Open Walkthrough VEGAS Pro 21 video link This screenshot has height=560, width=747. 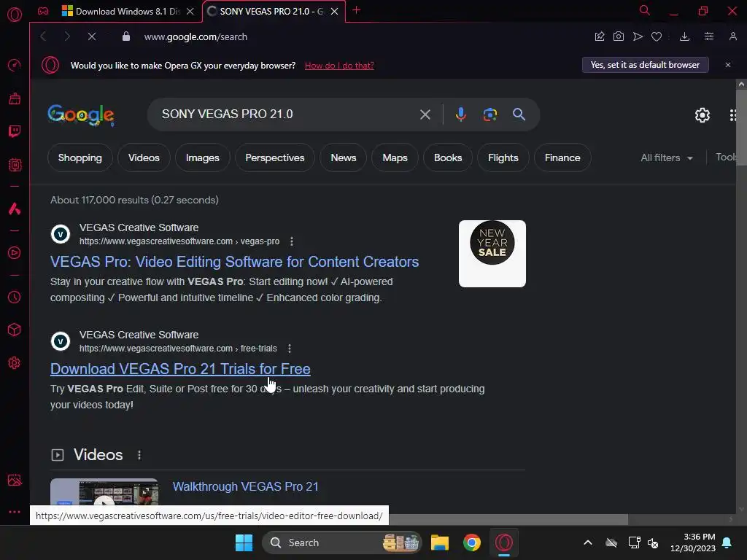(x=245, y=486)
